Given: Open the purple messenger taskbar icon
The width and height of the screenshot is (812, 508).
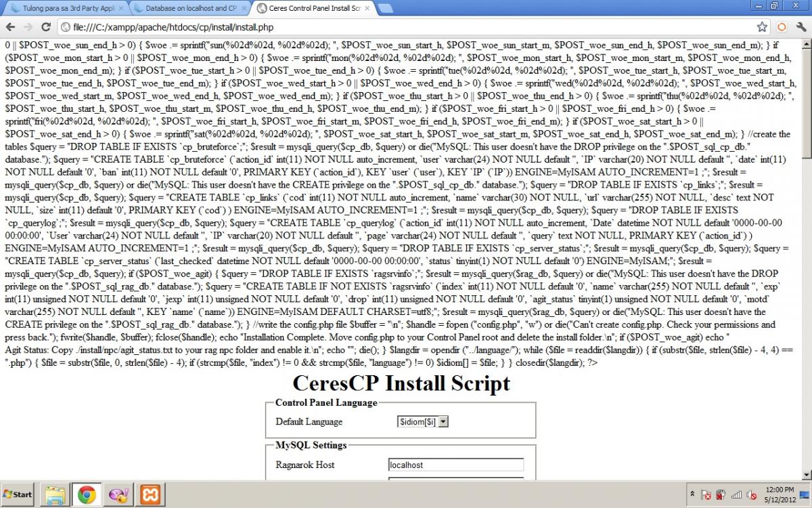Looking at the screenshot, I should pyautogui.click(x=118, y=495).
